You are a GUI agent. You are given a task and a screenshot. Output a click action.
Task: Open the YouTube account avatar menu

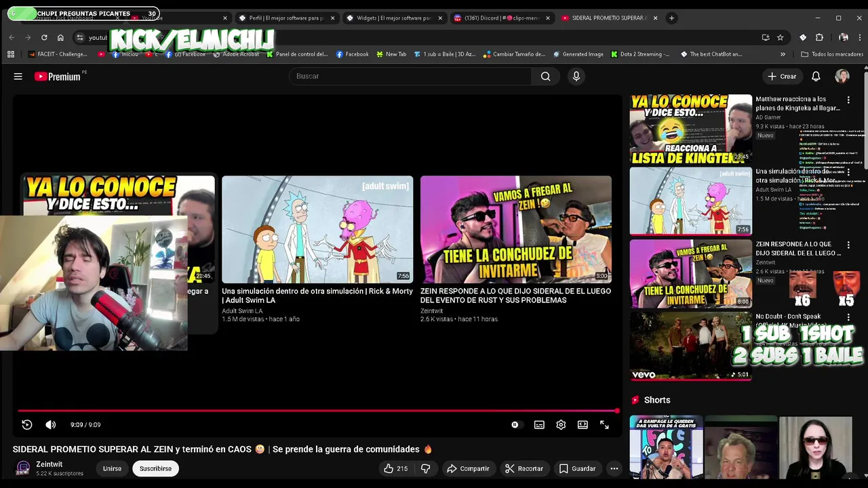842,77
